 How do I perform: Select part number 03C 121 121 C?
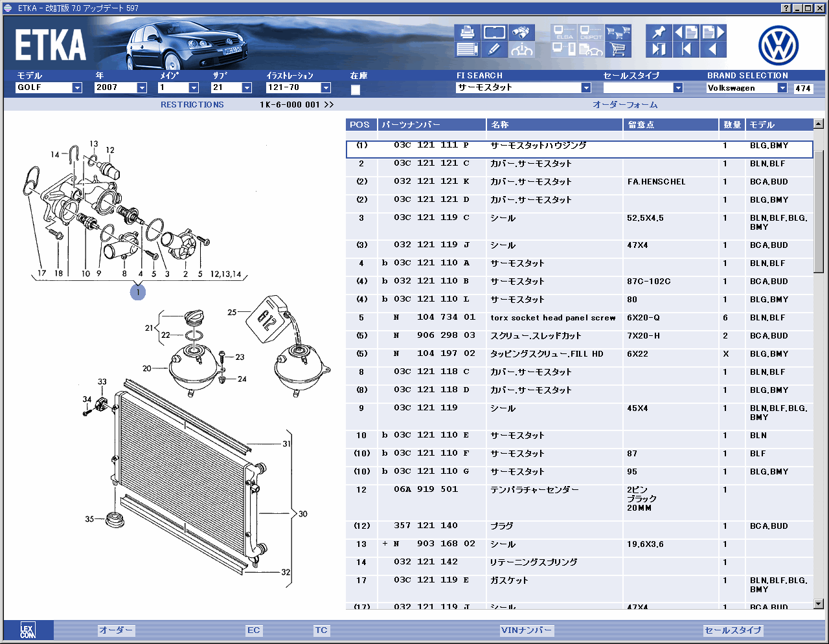pyautogui.click(x=431, y=164)
